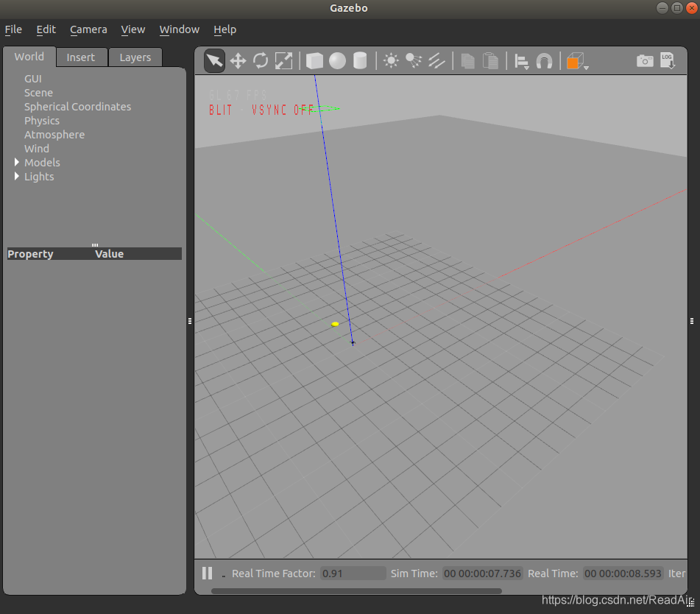
Task: Click the paste icon in toolbar
Action: 491,60
